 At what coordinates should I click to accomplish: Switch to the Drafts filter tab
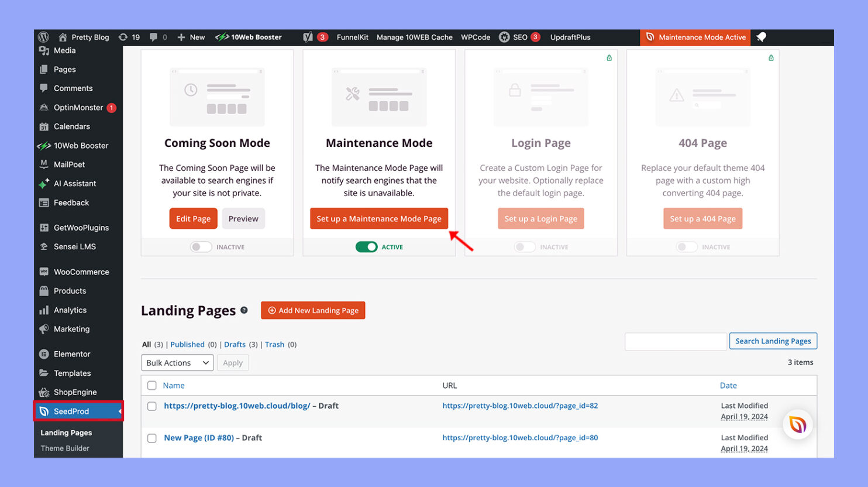pos(234,344)
